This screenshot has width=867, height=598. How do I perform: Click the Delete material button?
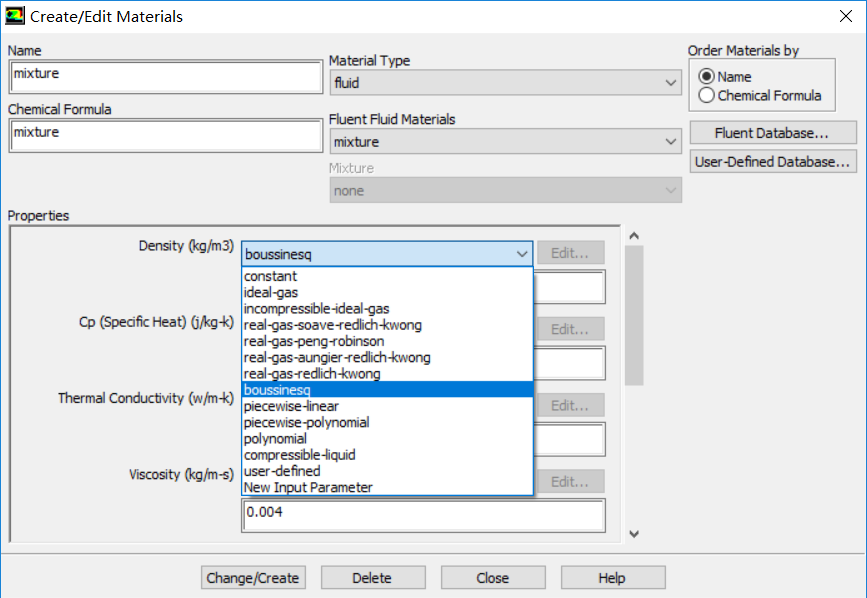point(372,578)
